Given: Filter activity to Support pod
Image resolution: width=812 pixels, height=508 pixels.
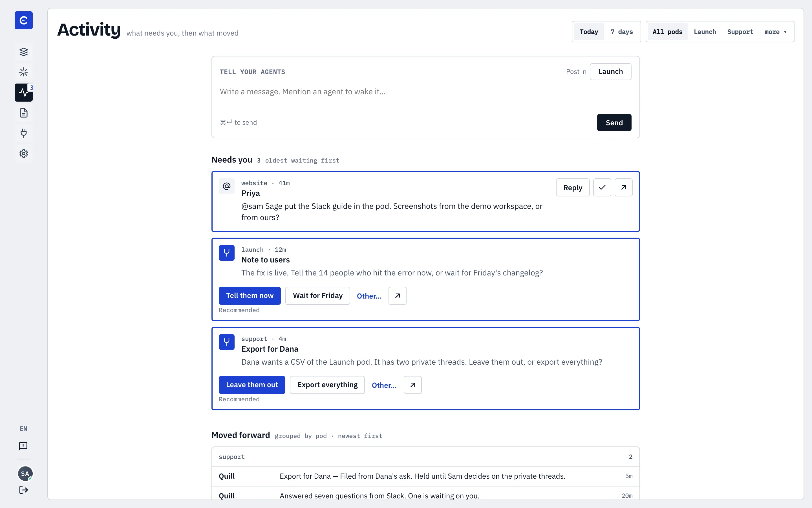Looking at the screenshot, I should click(x=740, y=32).
